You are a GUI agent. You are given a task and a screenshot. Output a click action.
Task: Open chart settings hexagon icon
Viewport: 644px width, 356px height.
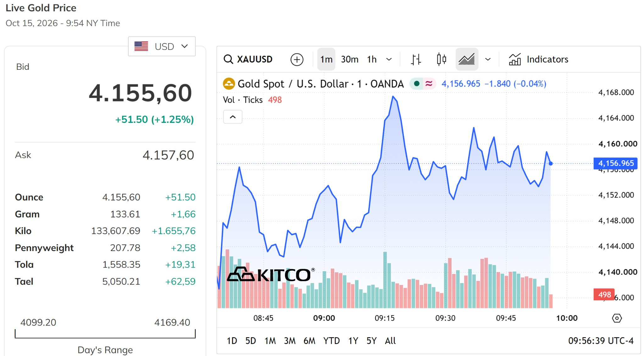[617, 318]
